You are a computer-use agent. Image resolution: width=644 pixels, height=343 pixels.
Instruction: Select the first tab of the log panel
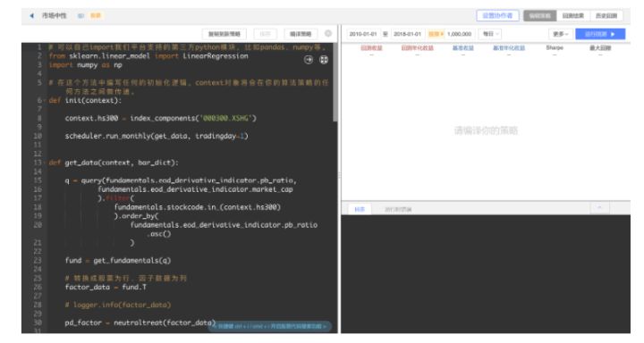click(360, 209)
